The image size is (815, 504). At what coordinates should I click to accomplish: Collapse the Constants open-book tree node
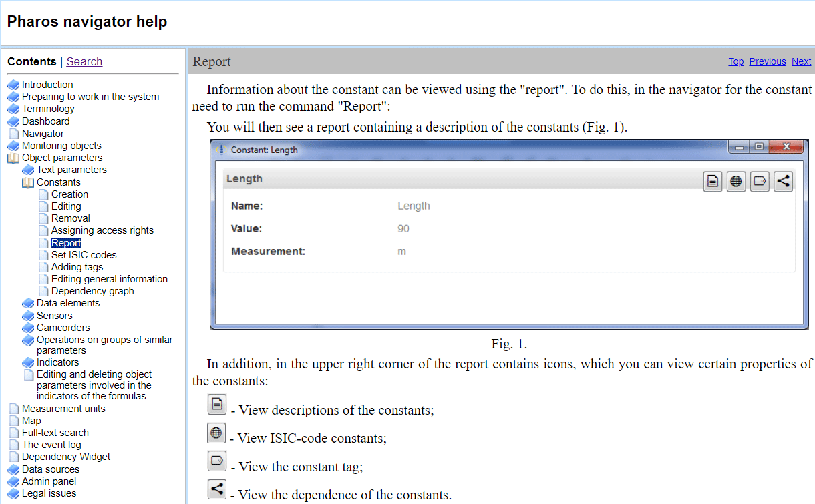28,182
